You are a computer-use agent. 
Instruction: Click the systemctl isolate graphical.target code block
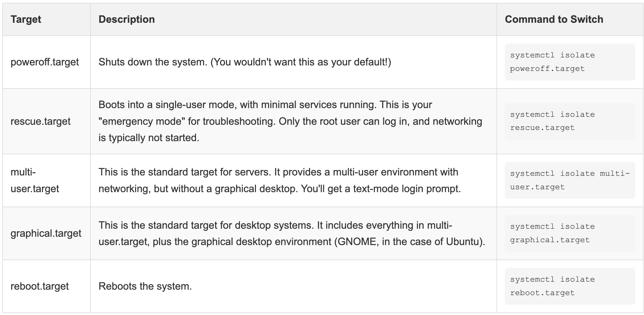click(569, 233)
